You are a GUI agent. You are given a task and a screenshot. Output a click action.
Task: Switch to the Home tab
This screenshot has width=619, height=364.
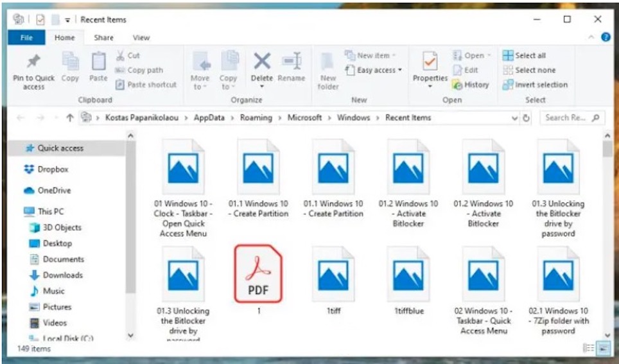64,37
